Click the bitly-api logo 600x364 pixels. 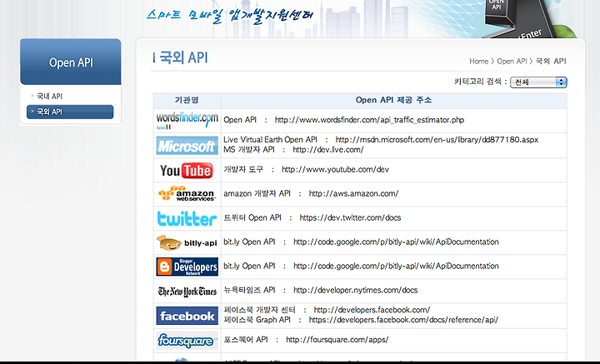pyautogui.click(x=187, y=242)
